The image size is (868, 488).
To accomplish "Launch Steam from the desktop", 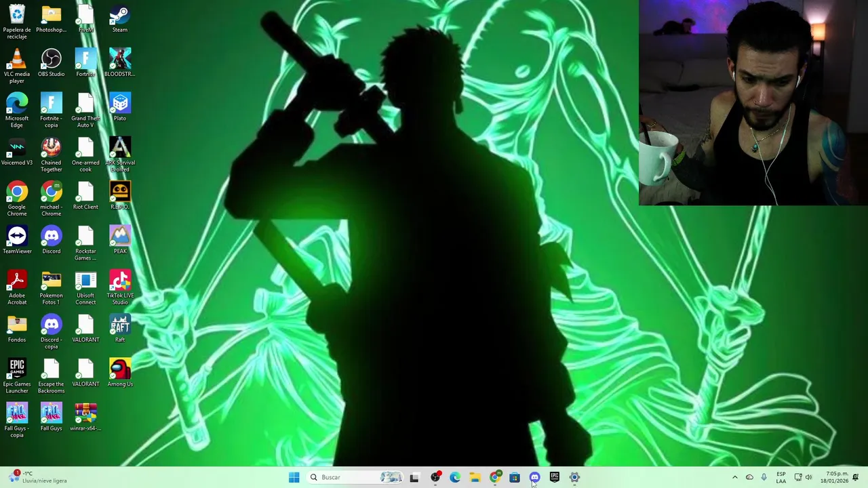I will 119,19.
